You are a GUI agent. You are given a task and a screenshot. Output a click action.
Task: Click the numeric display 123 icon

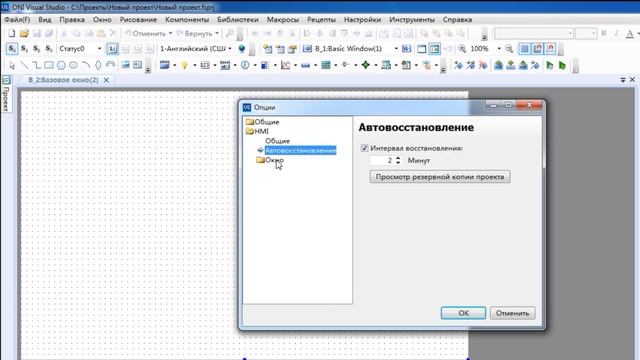pyautogui.click(x=205, y=65)
